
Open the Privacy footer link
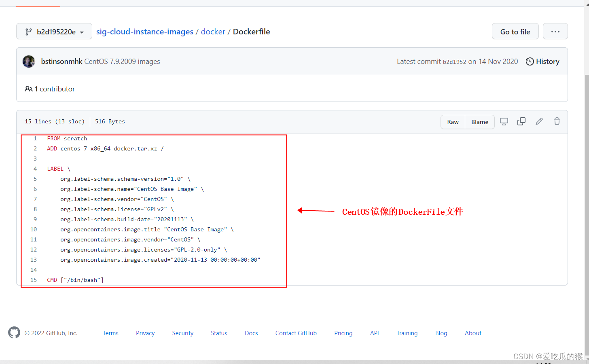(x=145, y=333)
